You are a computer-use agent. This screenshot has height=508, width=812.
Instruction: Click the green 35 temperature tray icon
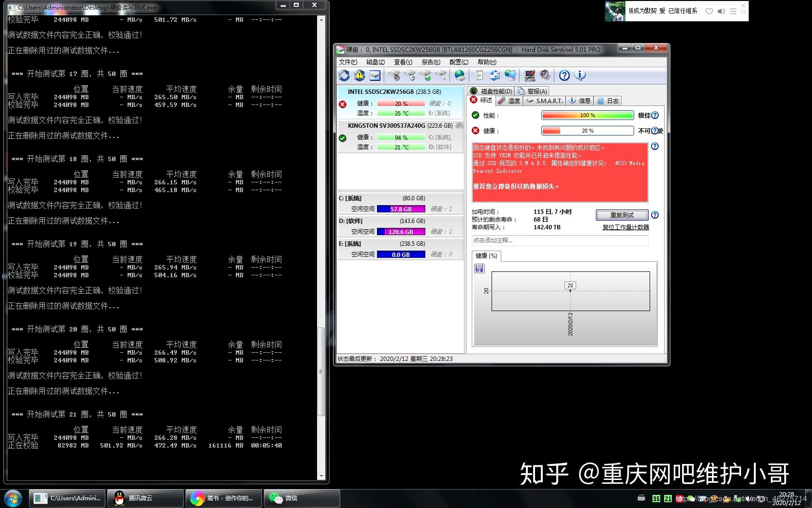656,498
